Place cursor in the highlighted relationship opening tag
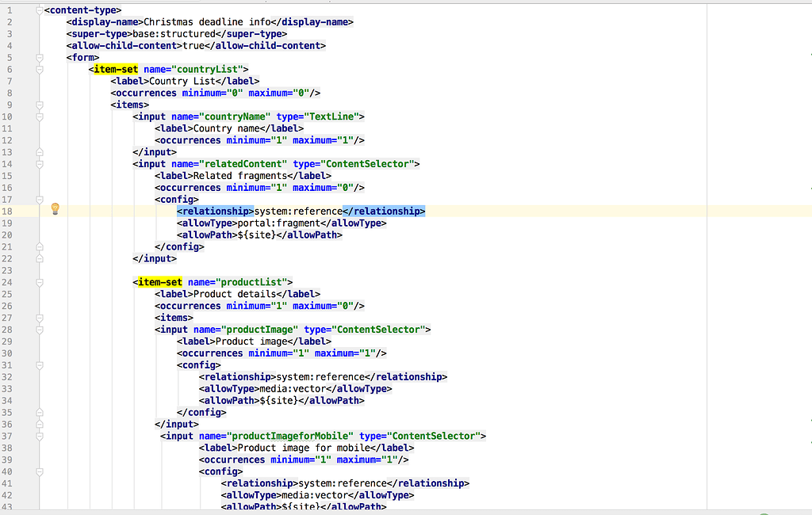 click(x=215, y=212)
